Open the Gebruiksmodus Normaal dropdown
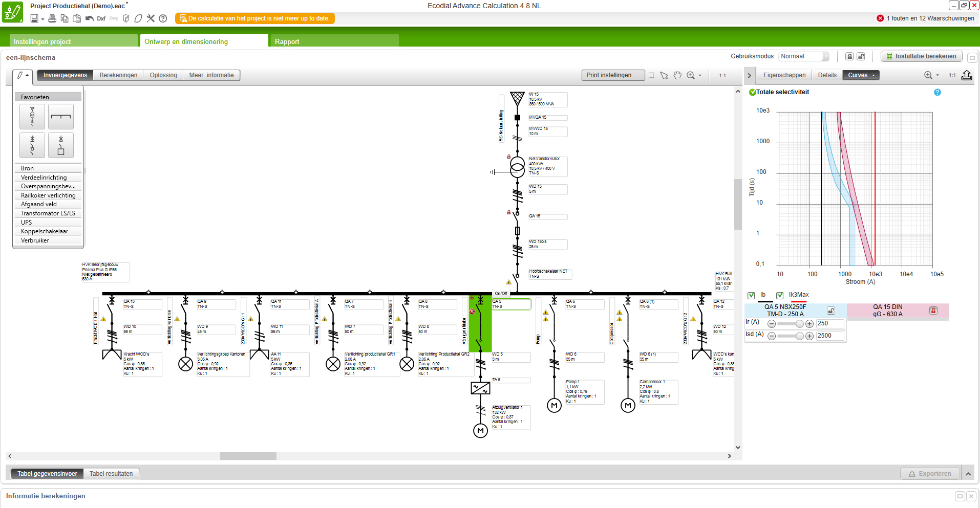The image size is (980, 508). click(x=803, y=56)
